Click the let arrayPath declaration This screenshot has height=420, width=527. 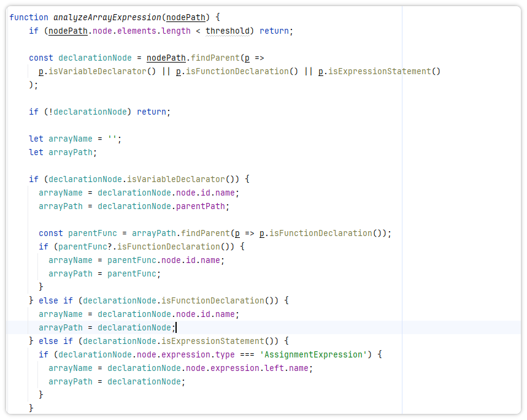tap(63, 152)
